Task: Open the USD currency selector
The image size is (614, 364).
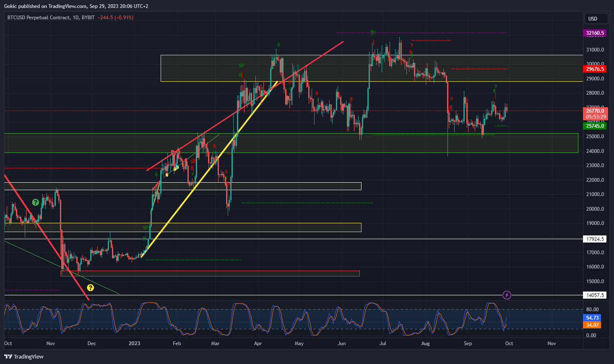Action: [x=596, y=18]
